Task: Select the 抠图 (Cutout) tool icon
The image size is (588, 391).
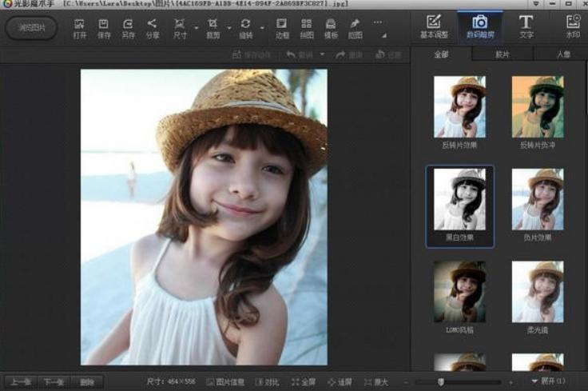Action: pos(356,28)
